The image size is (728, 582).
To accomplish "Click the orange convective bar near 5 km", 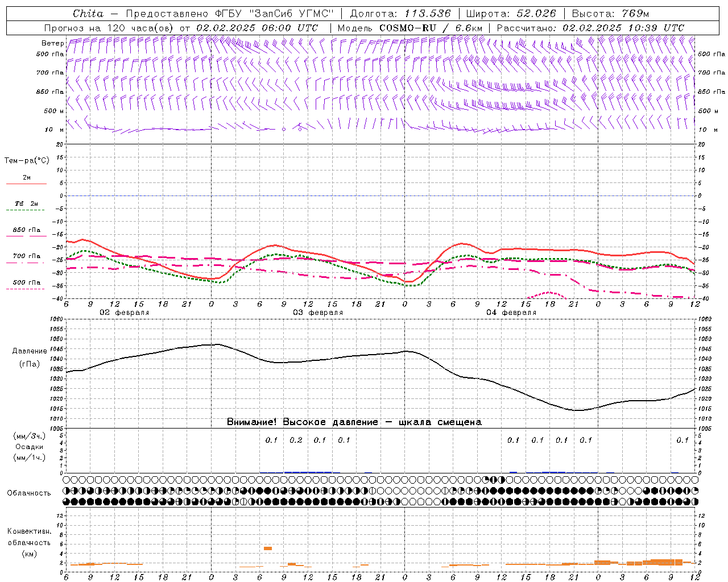I will click(x=268, y=548).
